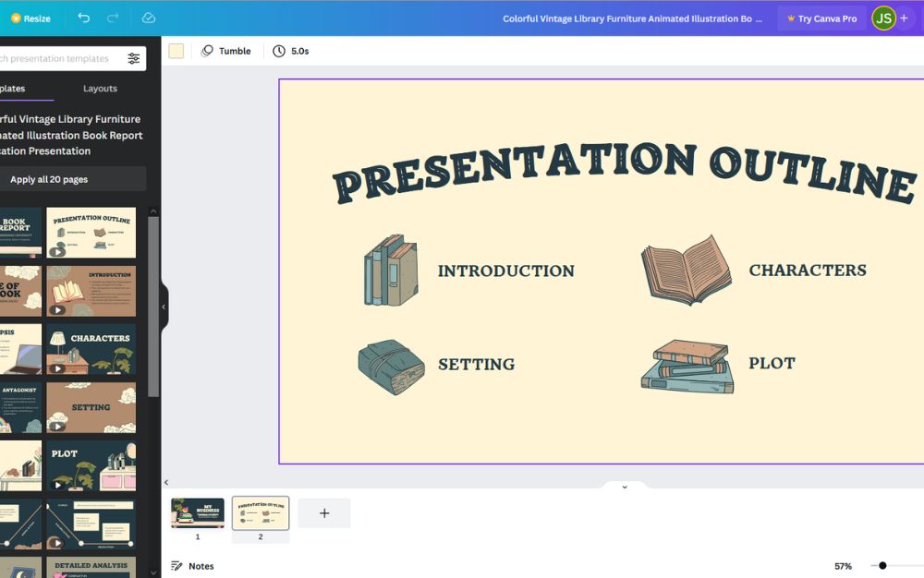The height and width of the screenshot is (578, 924).
Task: Click the Try Canva Pro button
Action: [x=821, y=18]
